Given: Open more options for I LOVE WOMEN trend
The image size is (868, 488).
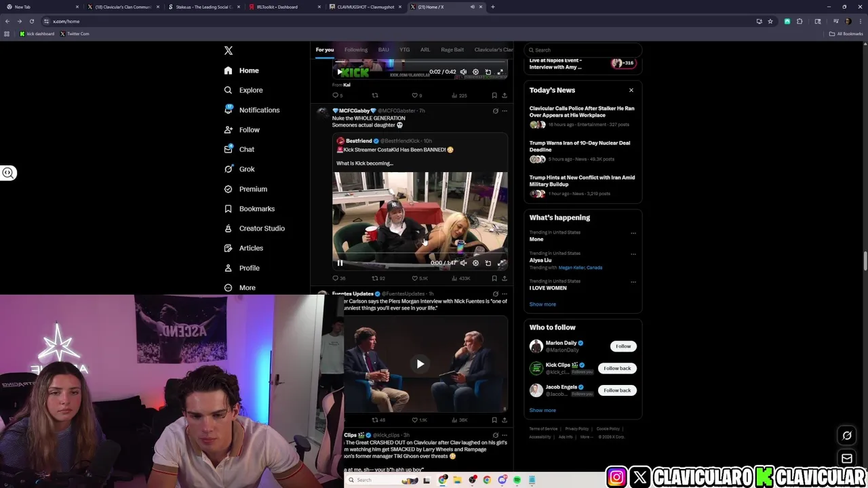Looking at the screenshot, I should tap(633, 282).
